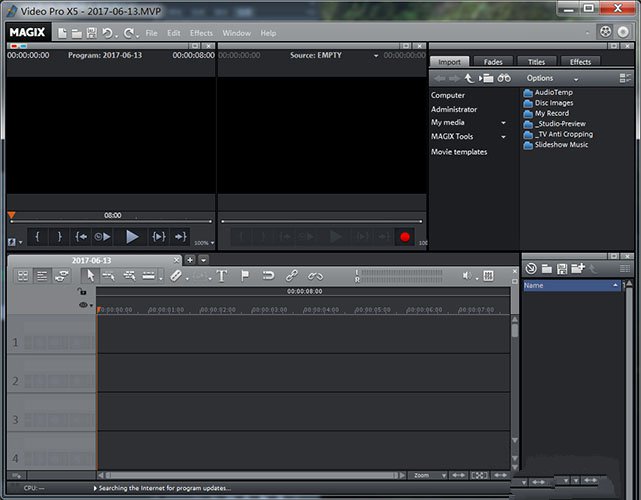Open the AudioTemp folder
The height and width of the screenshot is (500, 641).
548,92
